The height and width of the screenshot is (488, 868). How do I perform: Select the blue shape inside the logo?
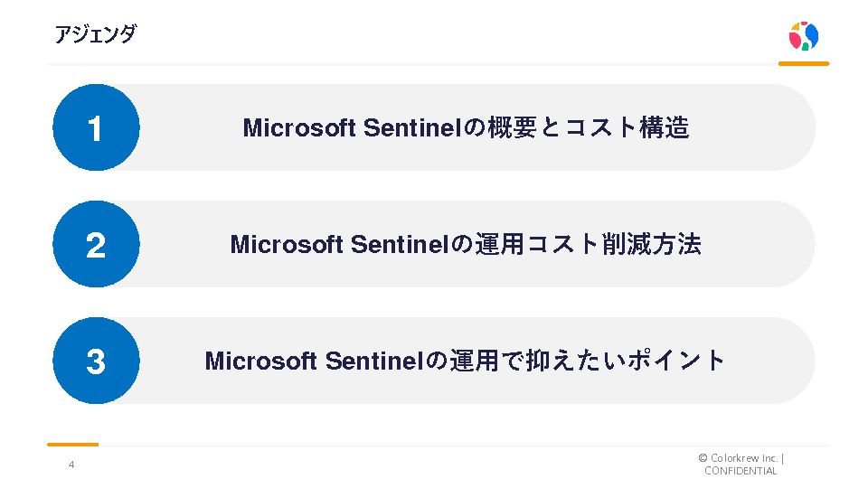811,35
